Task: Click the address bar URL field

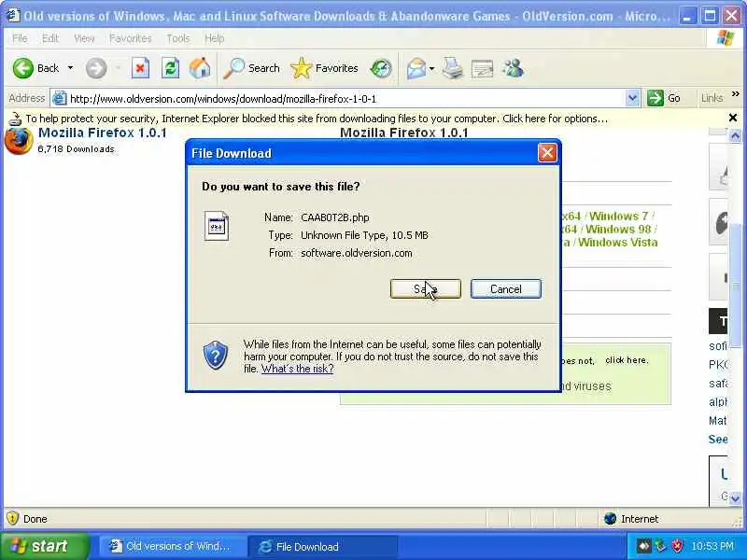Action: (338, 99)
